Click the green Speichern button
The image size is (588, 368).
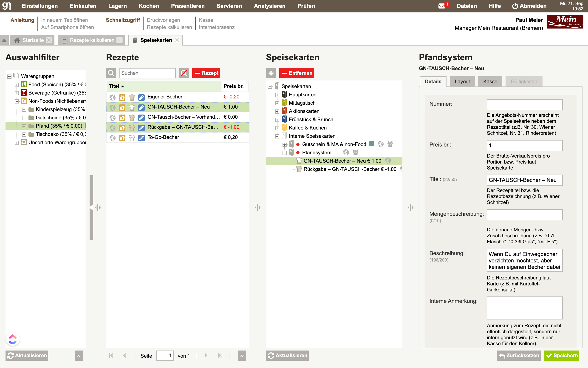click(562, 356)
